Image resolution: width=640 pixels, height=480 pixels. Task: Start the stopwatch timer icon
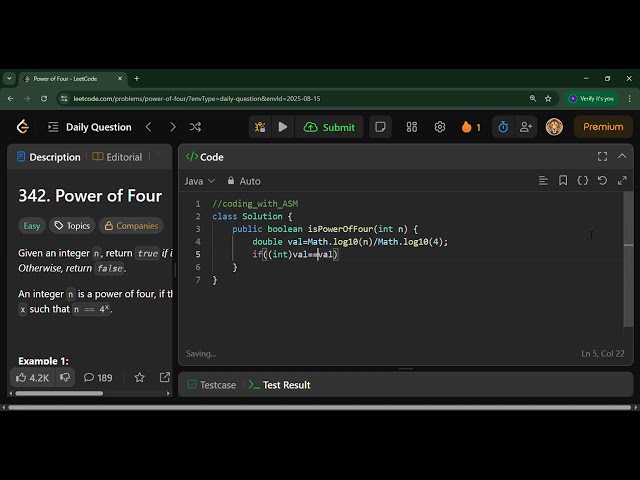[x=503, y=127]
